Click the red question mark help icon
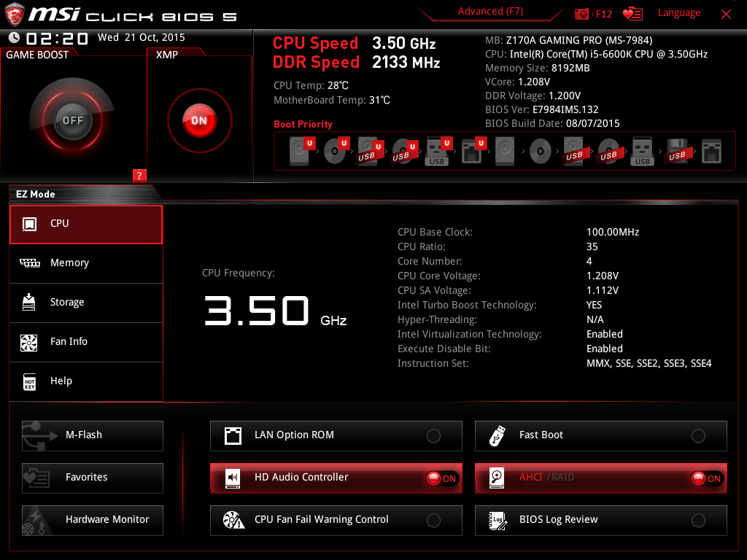 (x=139, y=175)
